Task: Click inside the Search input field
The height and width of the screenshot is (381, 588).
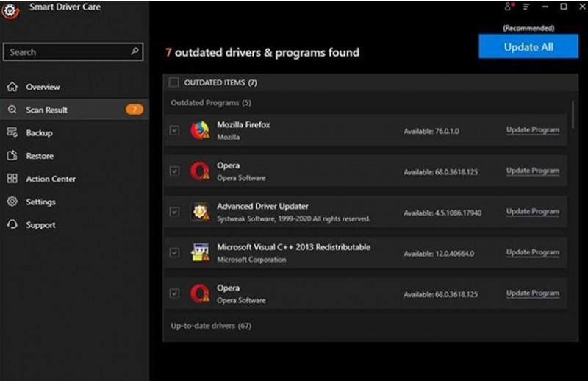Action: 66,52
